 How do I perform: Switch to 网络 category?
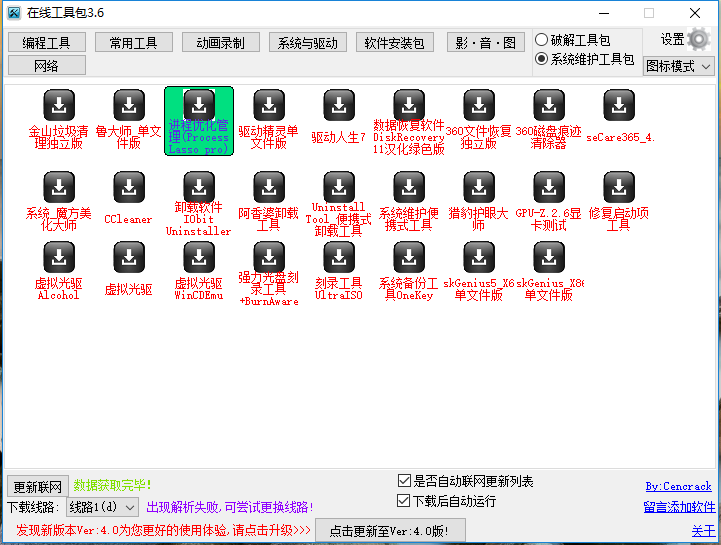[x=46, y=65]
